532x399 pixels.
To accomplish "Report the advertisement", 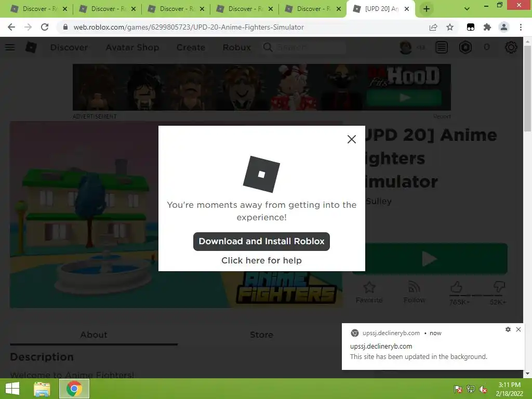I will click(442, 116).
